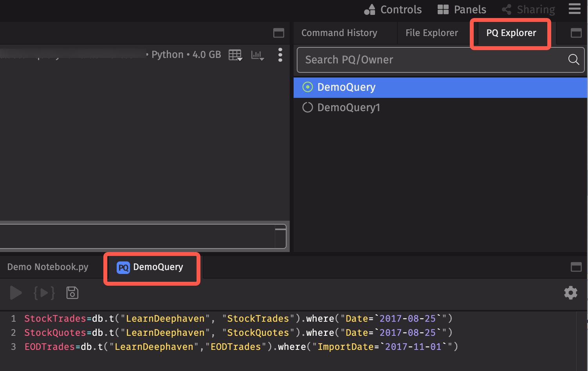Switch to the Command History tab
Image resolution: width=588 pixels, height=371 pixels.
[x=339, y=33]
